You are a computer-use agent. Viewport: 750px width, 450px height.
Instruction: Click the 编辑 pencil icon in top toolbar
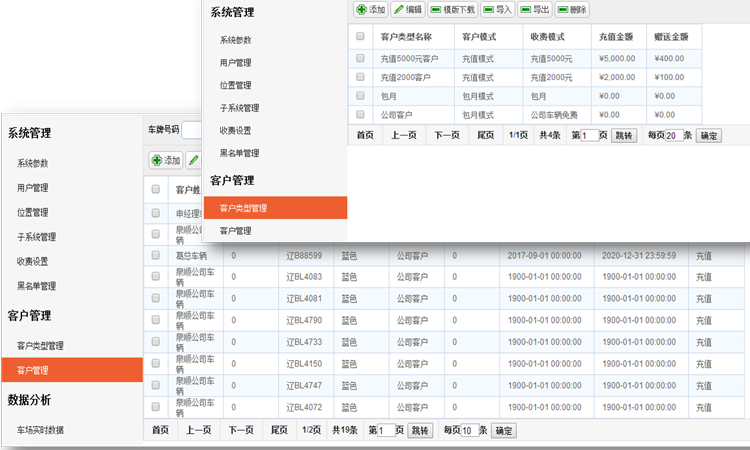tap(399, 9)
